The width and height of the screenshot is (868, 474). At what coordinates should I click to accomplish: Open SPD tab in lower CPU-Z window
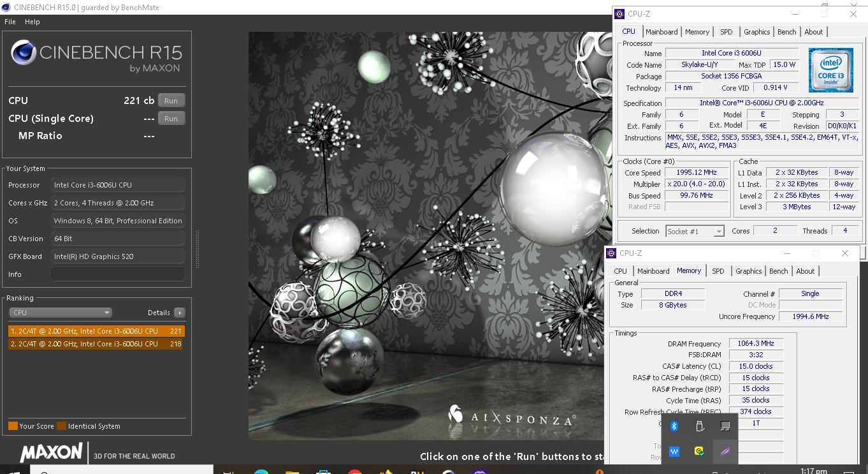[x=718, y=271]
